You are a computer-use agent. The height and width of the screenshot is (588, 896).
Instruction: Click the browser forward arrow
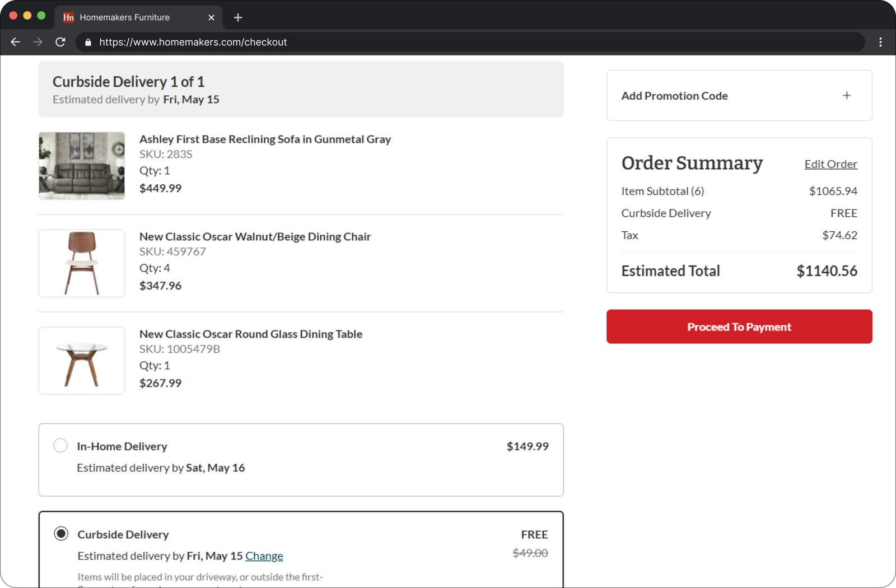tap(38, 42)
